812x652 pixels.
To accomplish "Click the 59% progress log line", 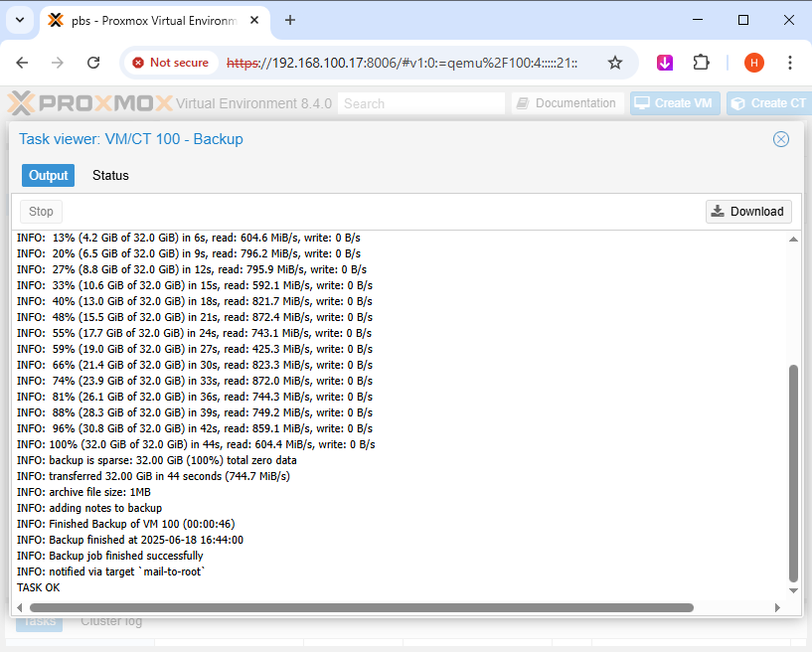I will pos(195,349).
